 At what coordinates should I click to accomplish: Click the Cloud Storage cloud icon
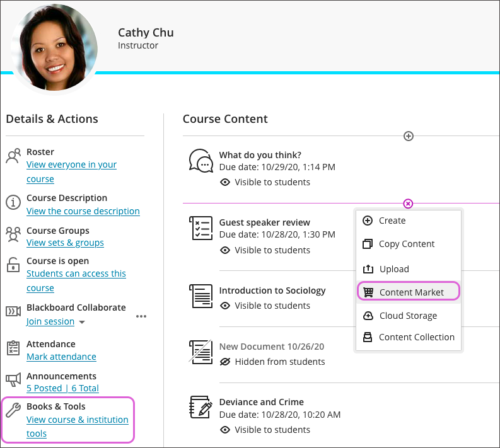click(x=368, y=316)
